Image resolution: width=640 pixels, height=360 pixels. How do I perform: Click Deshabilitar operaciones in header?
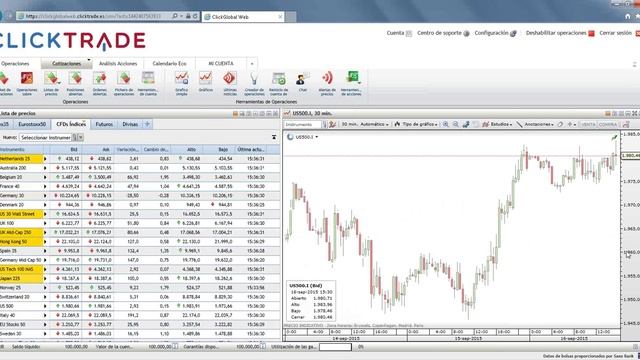point(560,33)
